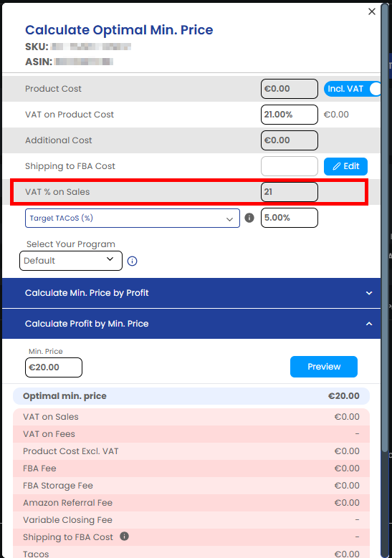Image resolution: width=392 pixels, height=558 pixels.
Task: Open the Target TACoS (%) dropdown
Action: point(133,218)
